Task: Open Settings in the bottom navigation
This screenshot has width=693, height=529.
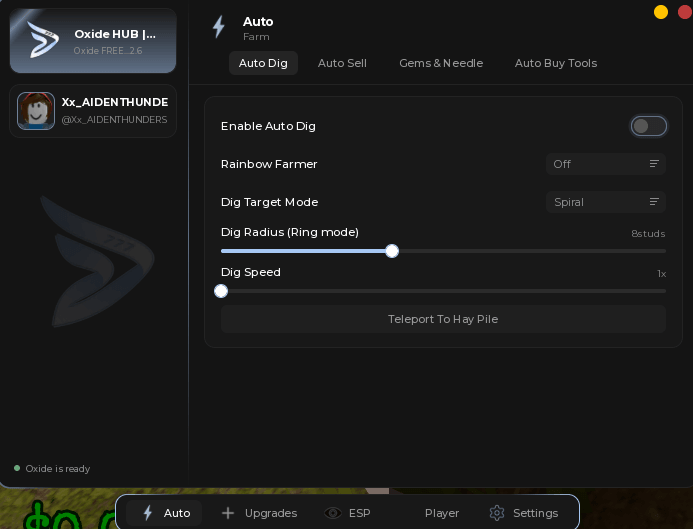Action: 524,513
